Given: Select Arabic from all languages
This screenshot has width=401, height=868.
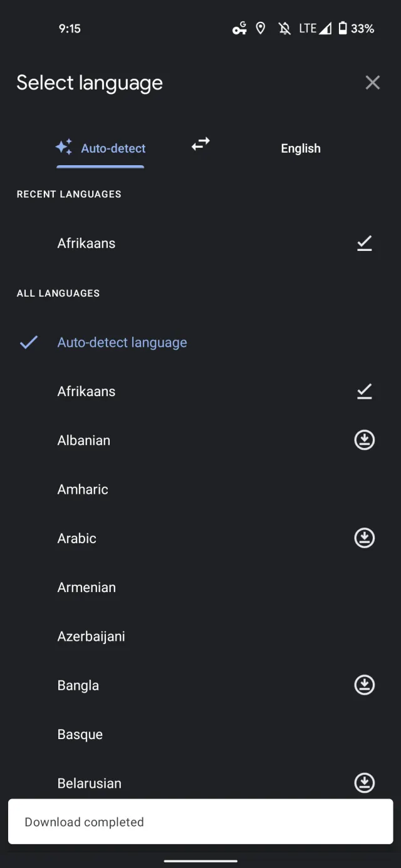Looking at the screenshot, I should 77,538.
